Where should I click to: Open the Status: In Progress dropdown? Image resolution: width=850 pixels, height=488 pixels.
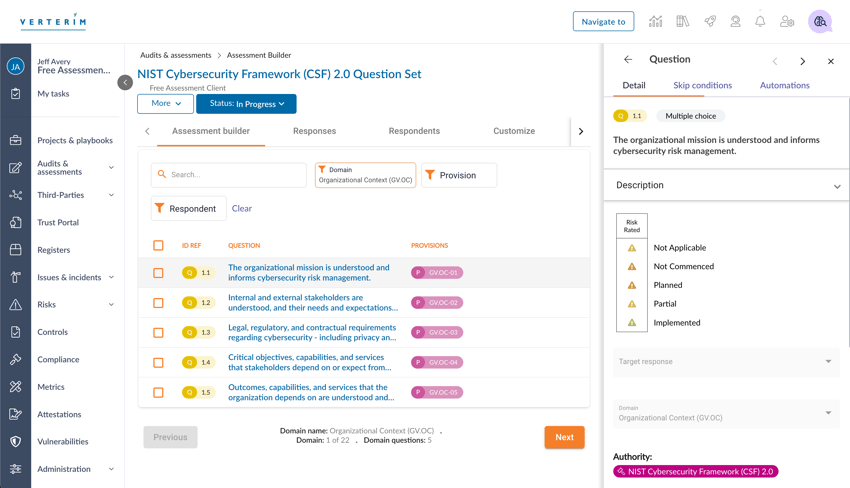(246, 104)
